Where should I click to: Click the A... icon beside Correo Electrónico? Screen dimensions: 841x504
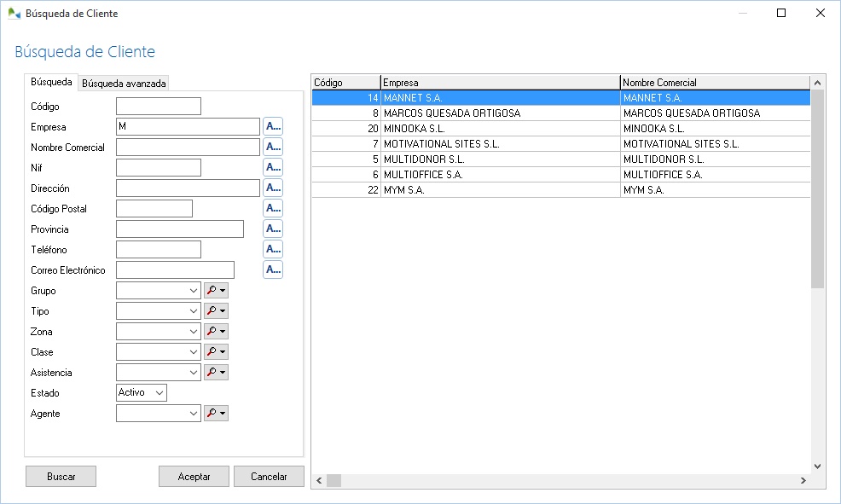click(x=272, y=269)
